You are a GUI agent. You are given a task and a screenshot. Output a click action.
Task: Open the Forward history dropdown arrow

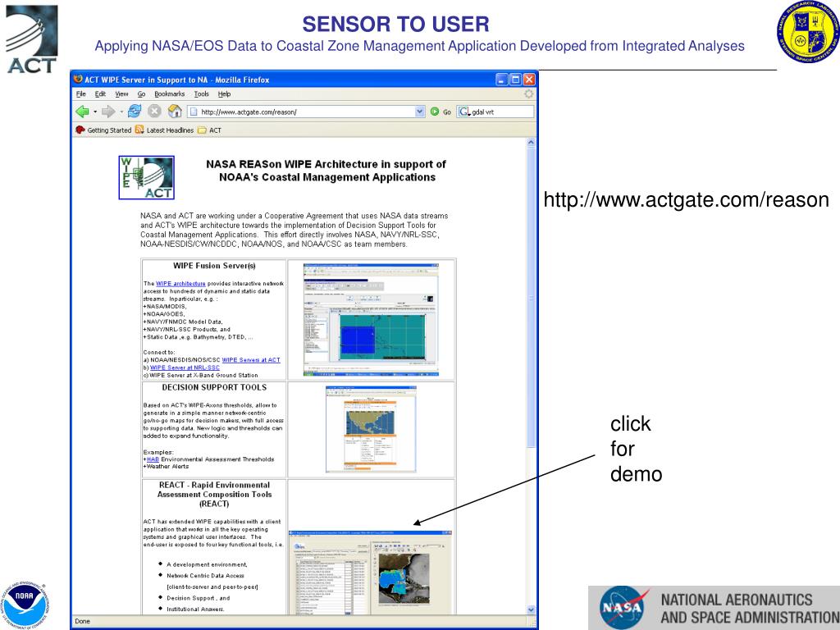click(121, 112)
